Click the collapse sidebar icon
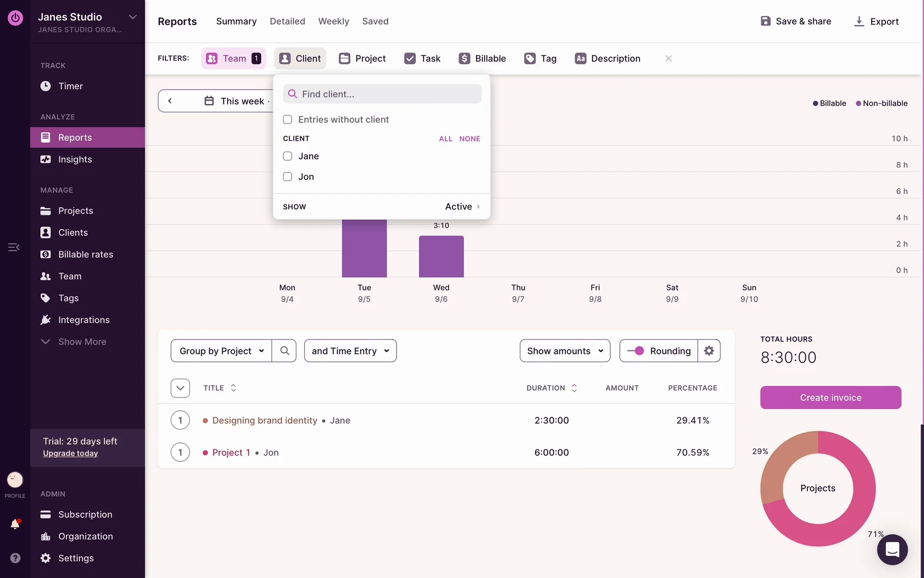 [13, 247]
